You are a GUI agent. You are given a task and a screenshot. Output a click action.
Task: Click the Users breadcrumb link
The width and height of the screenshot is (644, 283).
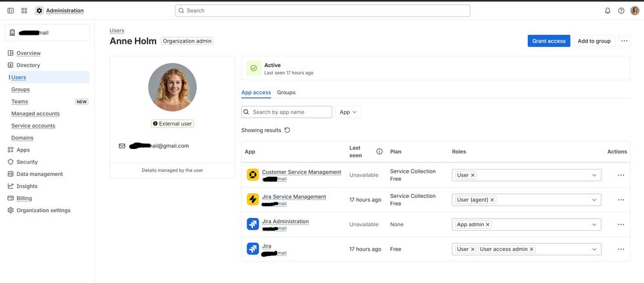(117, 30)
